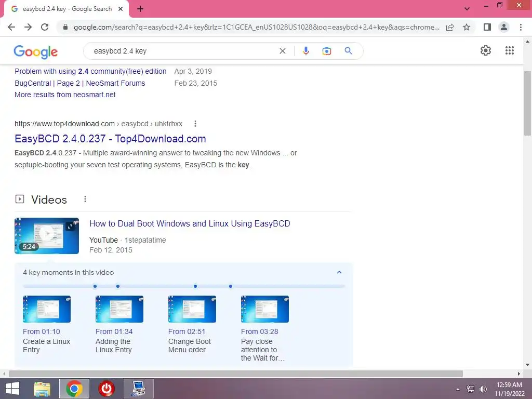532x399 pixels.
Task: Open Google quick settings gear
Action: pos(486,50)
